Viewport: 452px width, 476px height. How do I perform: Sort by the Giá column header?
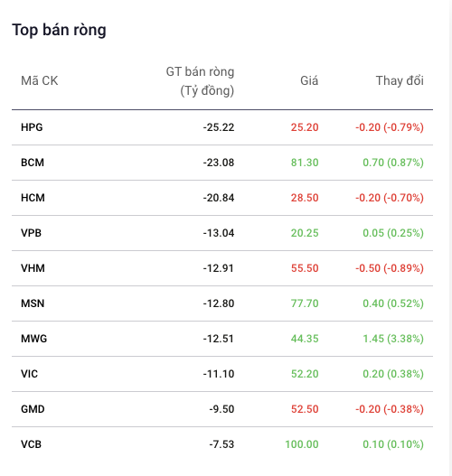[309, 80]
